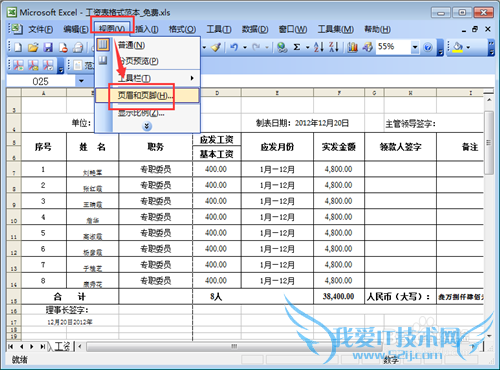Click the third PDF conversion toolbar icon

pyautogui.click(x=48, y=65)
